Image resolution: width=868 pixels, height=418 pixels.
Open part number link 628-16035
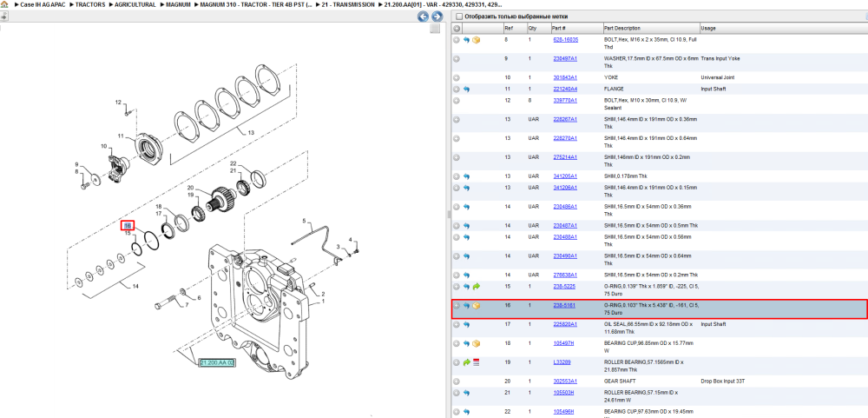(565, 40)
